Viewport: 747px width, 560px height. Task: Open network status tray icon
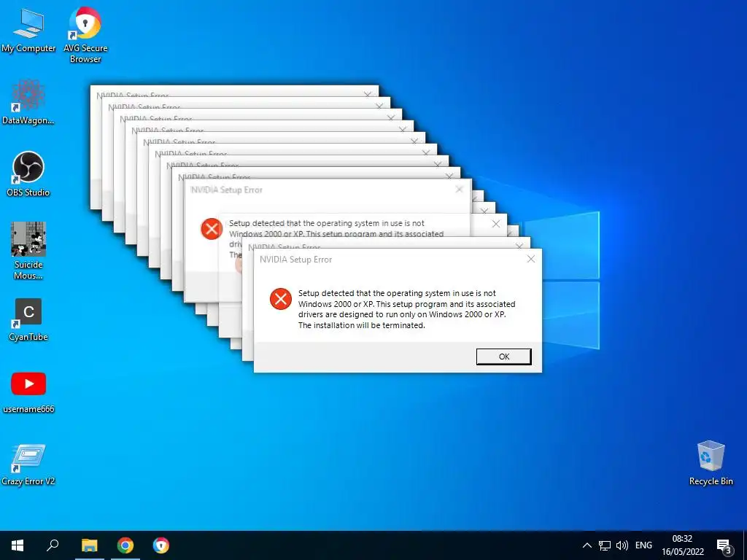point(605,545)
